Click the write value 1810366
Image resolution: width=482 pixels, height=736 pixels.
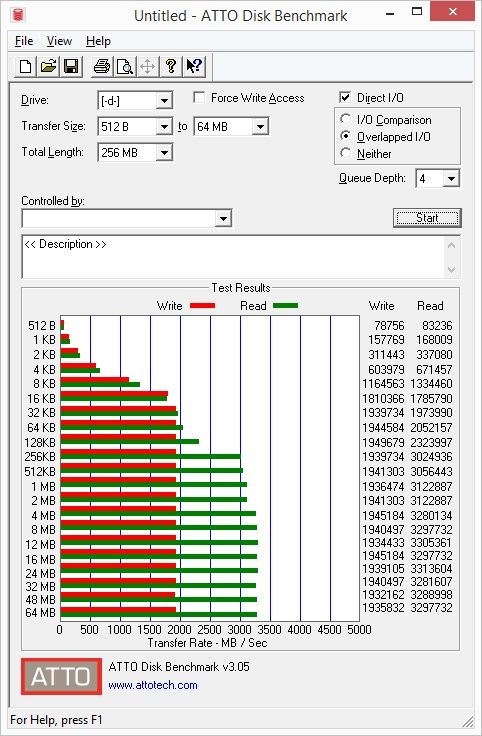(x=383, y=399)
